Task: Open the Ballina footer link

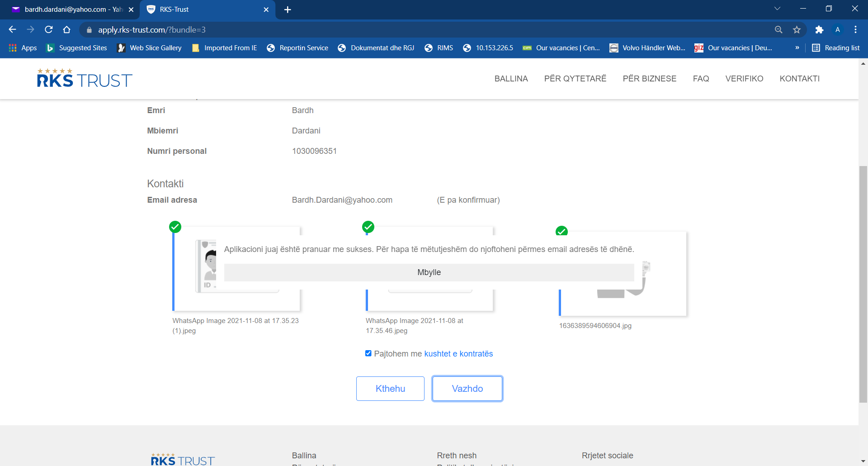Action: click(x=304, y=456)
